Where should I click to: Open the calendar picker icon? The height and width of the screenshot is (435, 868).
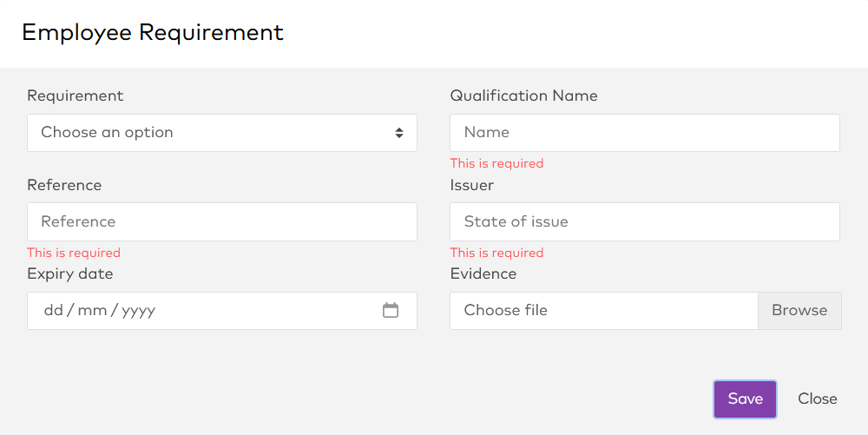pyautogui.click(x=391, y=310)
